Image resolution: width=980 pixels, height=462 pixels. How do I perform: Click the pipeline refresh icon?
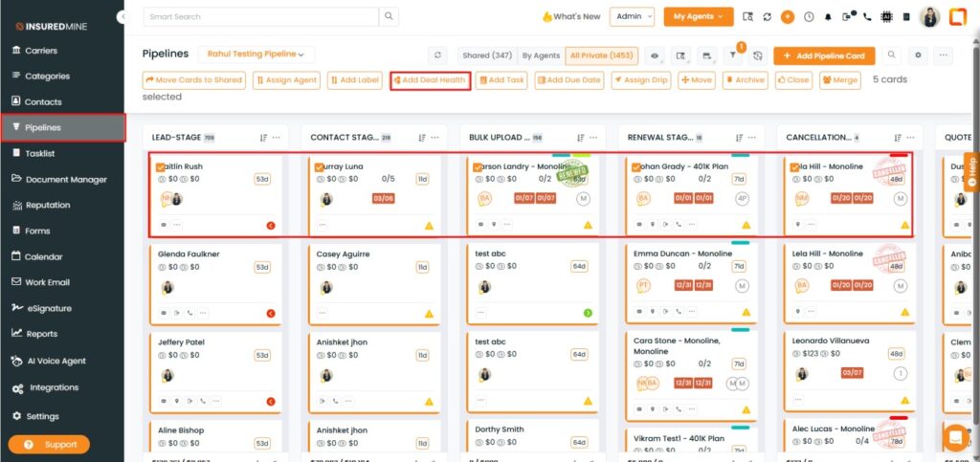438,55
